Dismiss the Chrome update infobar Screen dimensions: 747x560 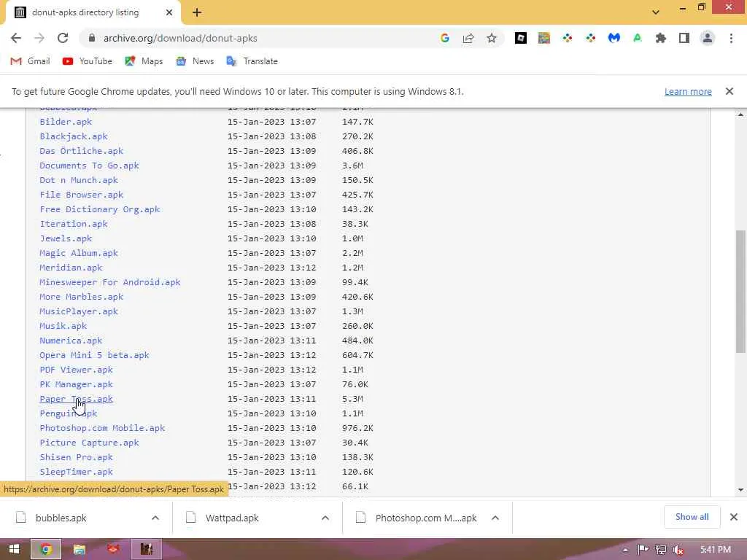(729, 91)
